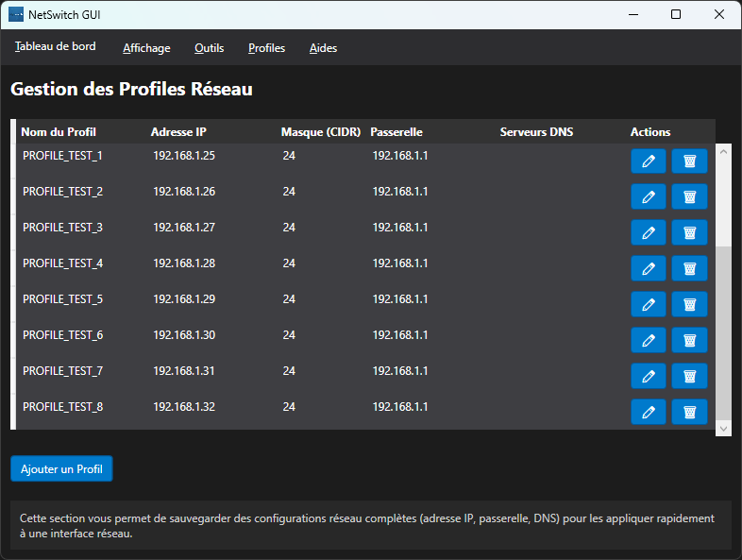Open the Tableau de bord menu
This screenshot has height=560, width=742.
(56, 46)
